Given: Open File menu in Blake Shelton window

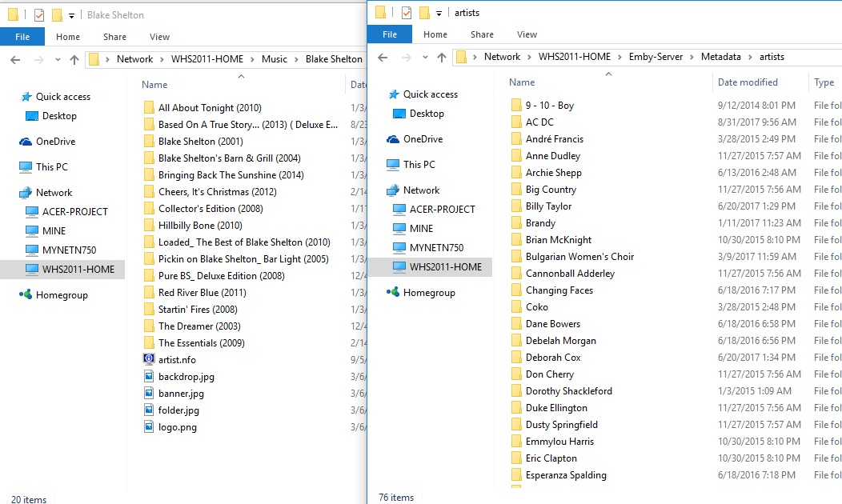Looking at the screenshot, I should click(x=22, y=37).
